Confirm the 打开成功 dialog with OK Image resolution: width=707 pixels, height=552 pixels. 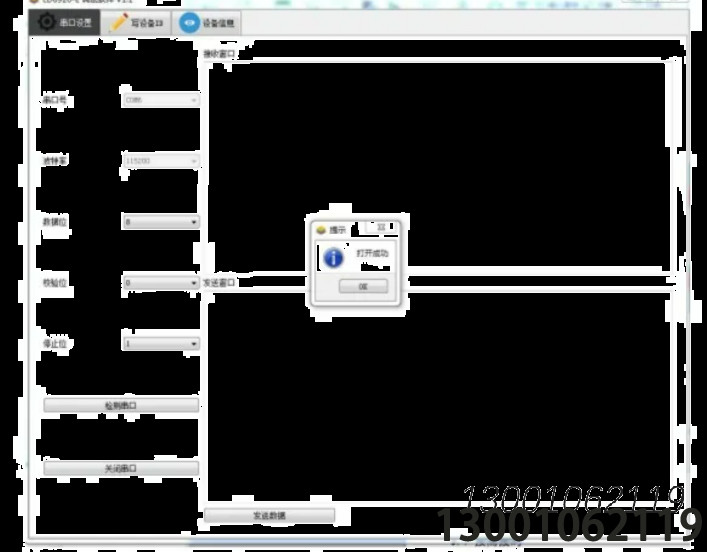point(363,286)
